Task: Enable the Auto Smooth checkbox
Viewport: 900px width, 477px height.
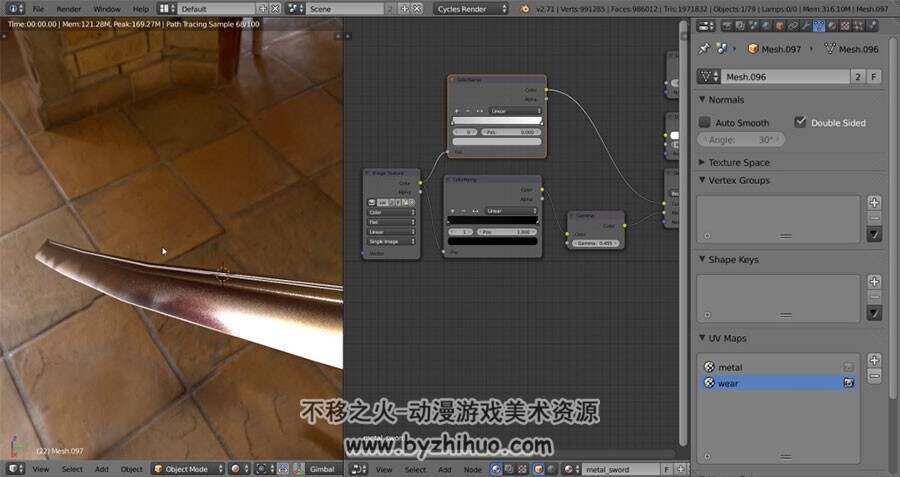Action: (704, 122)
